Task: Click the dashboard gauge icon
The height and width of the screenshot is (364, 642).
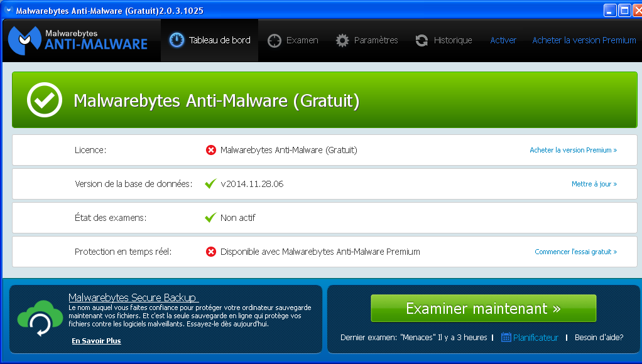Action: 177,40
